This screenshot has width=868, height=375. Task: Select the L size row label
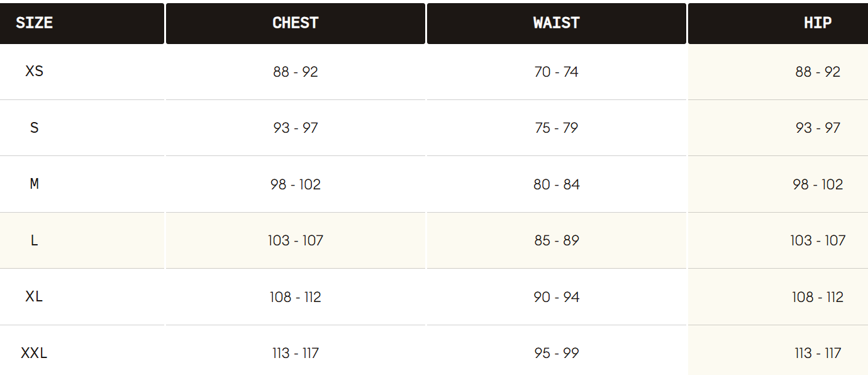[x=35, y=240]
